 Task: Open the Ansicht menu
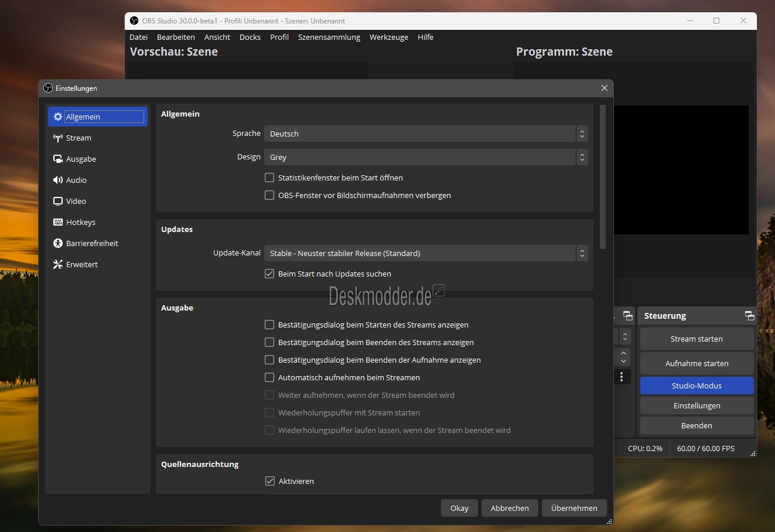(217, 37)
